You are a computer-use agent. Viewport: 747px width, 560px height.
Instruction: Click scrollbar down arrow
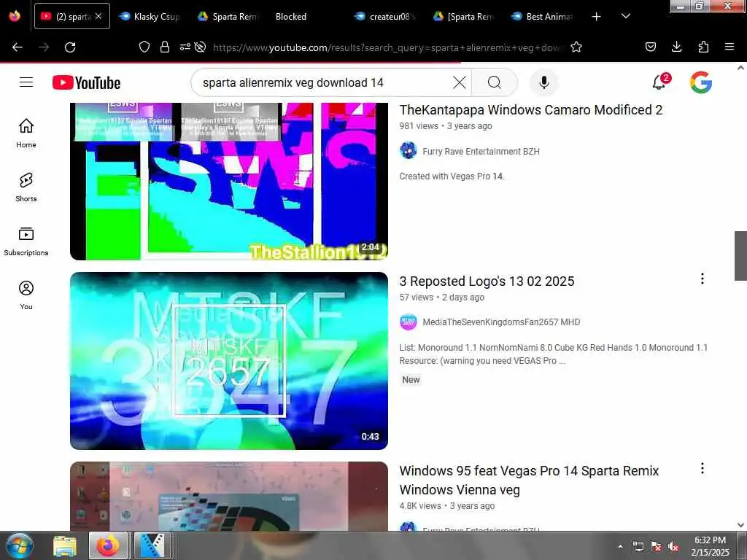point(740,525)
